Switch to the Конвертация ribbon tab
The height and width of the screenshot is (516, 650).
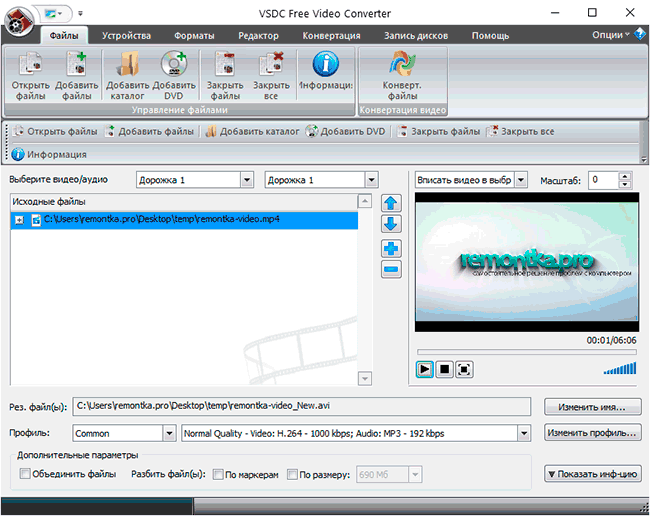click(331, 36)
